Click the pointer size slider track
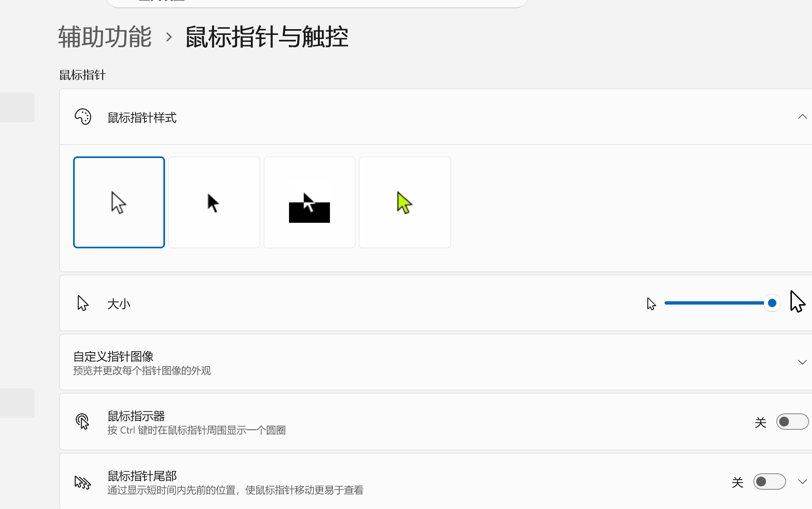The height and width of the screenshot is (509, 812). click(718, 303)
